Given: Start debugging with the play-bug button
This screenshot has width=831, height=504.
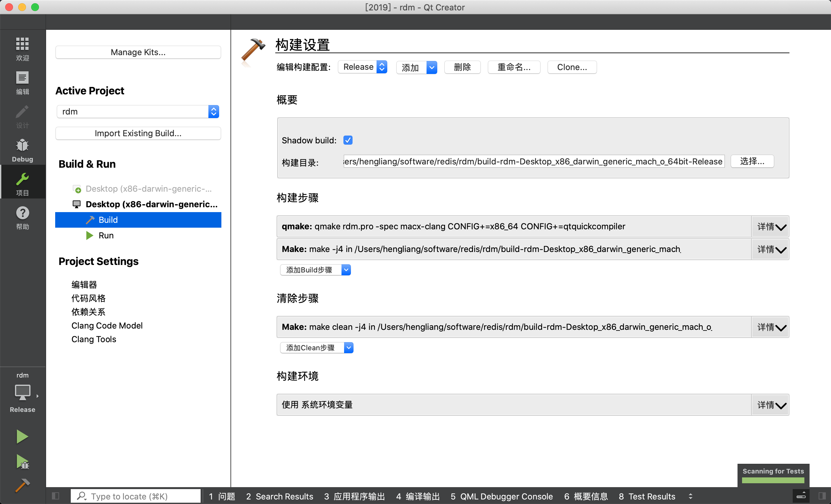Looking at the screenshot, I should (22, 462).
